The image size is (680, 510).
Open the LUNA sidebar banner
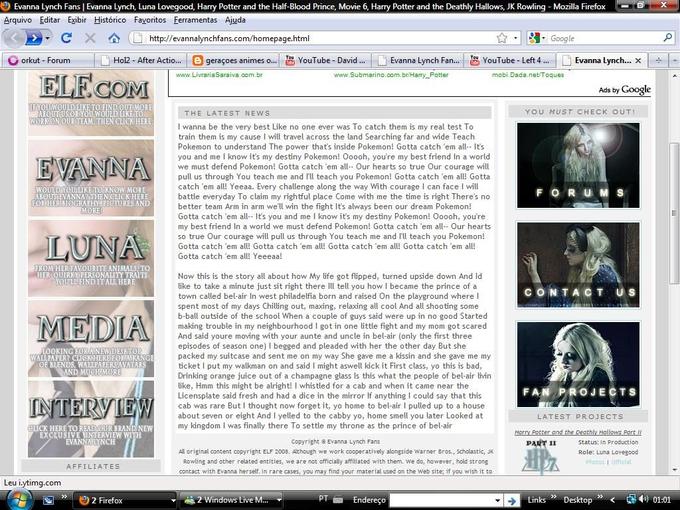tap(91, 258)
